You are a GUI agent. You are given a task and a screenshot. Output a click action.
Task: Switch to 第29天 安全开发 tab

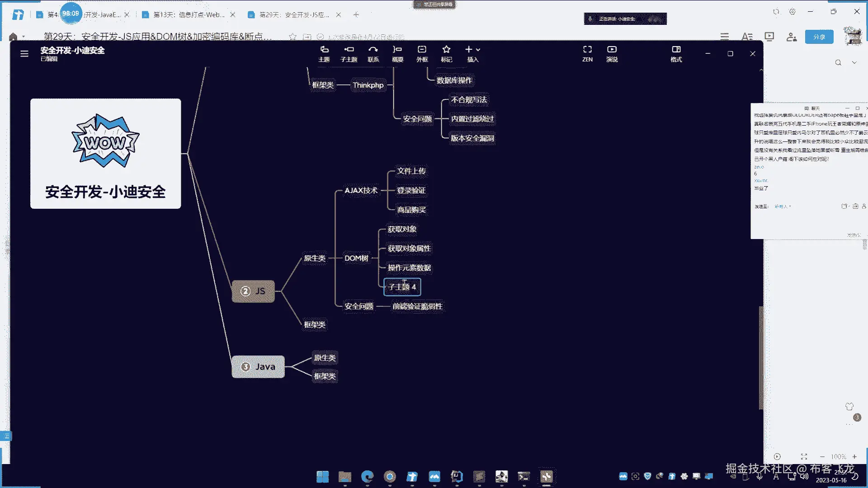click(x=294, y=15)
